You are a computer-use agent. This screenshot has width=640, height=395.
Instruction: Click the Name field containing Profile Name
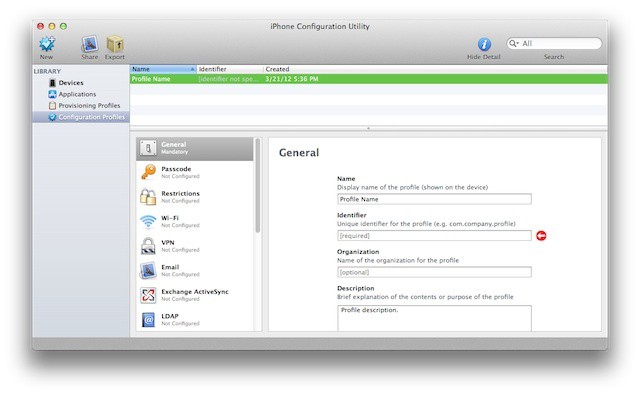(434, 199)
